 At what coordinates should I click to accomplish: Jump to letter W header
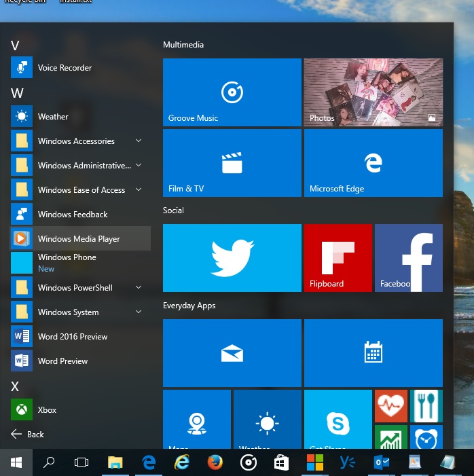(x=17, y=93)
